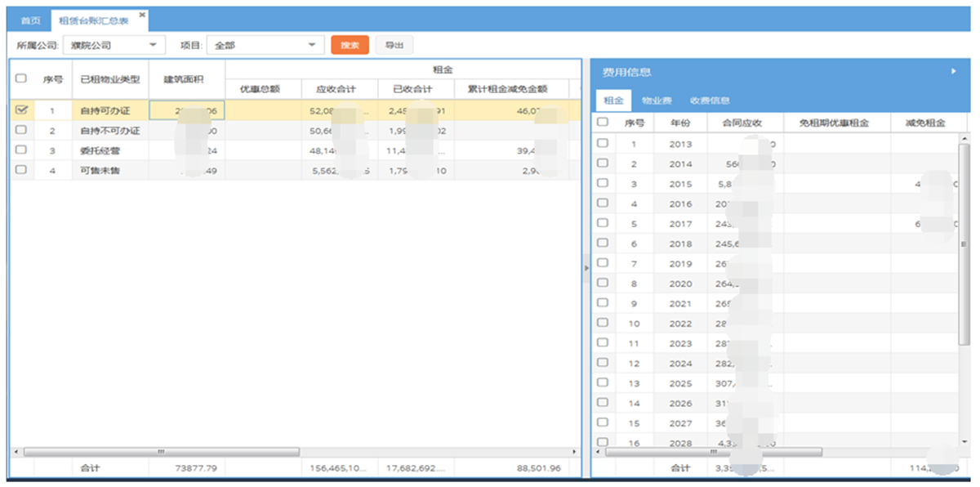Select the 可售未售 cell
Viewport: 980px width, 487px height.
click(x=110, y=170)
